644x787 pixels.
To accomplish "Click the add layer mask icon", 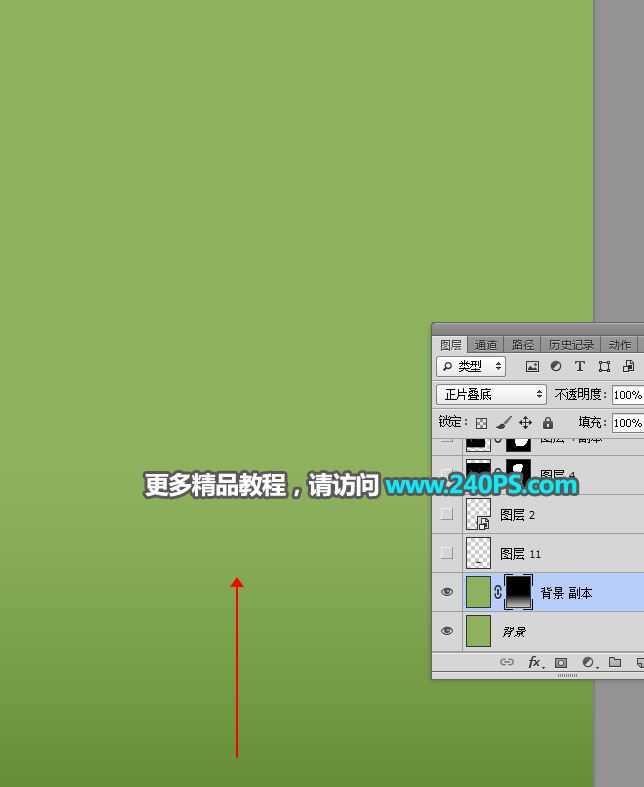I will [561, 662].
